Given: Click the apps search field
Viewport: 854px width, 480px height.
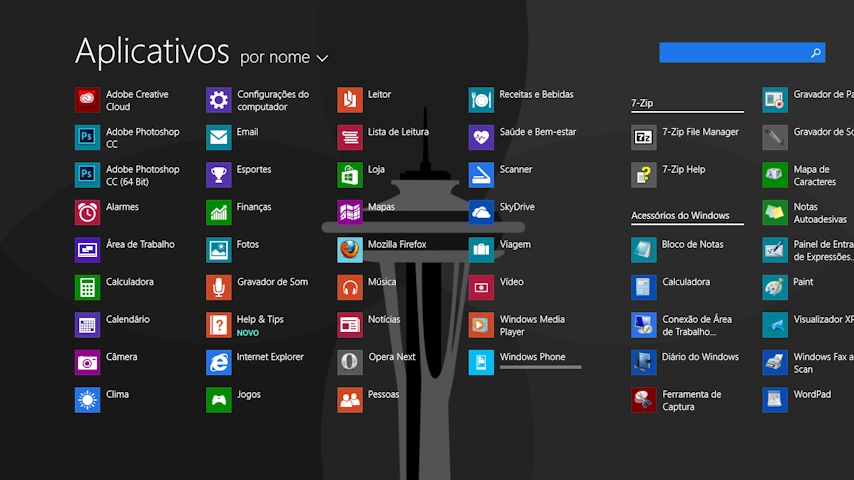Looking at the screenshot, I should 742,52.
